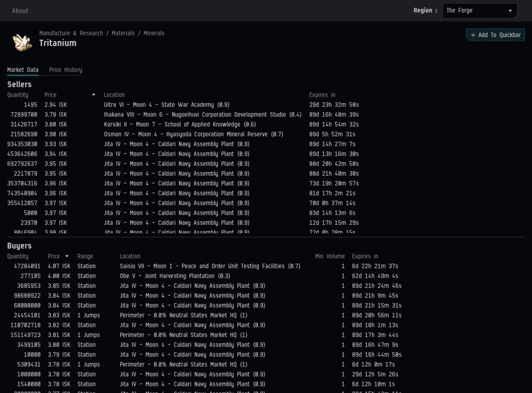Sort buyers by Min Volume header
The height and width of the screenshot is (393, 532).
coord(330,256)
